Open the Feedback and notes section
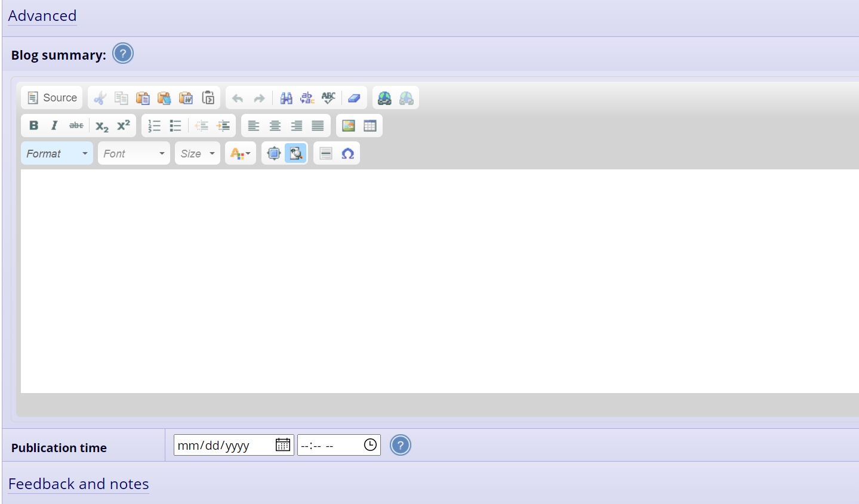This screenshot has width=859, height=504. [79, 484]
